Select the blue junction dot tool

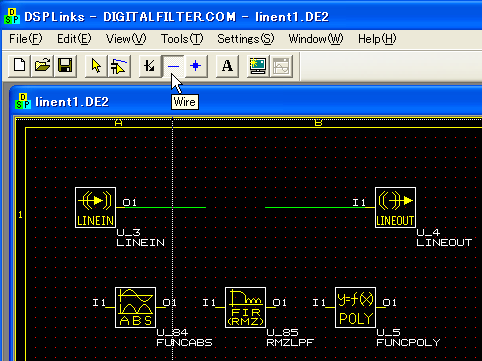tap(196, 66)
